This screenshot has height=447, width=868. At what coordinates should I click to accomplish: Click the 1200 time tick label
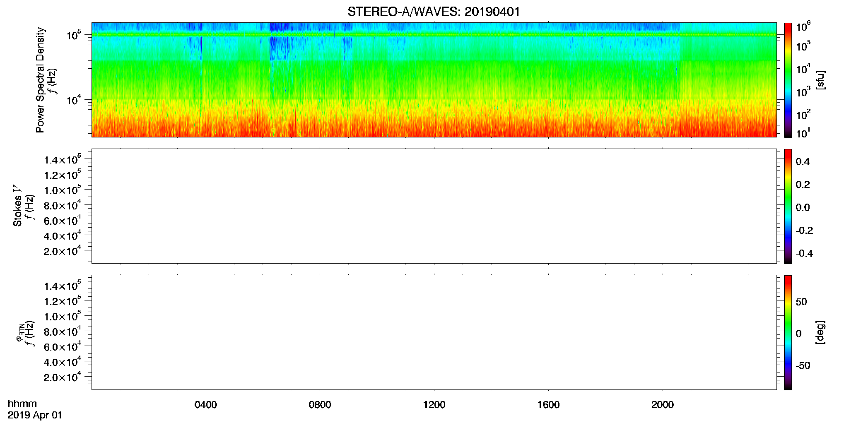(434, 404)
